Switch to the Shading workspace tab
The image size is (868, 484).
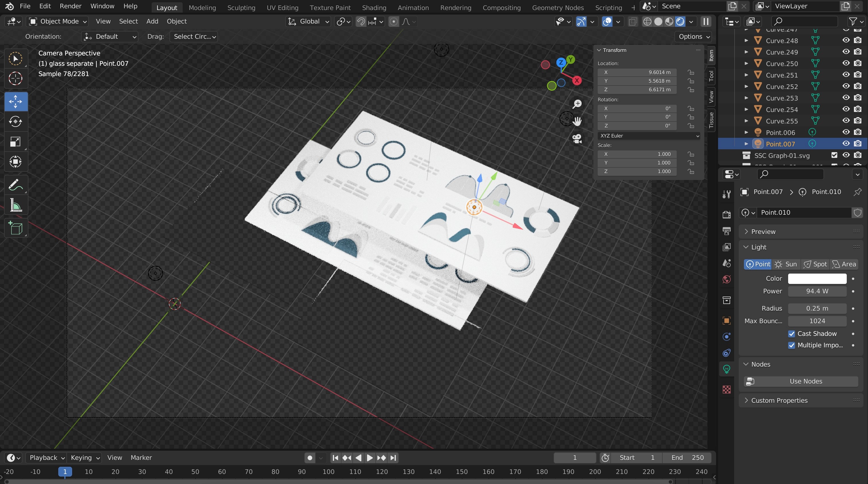tap(374, 7)
